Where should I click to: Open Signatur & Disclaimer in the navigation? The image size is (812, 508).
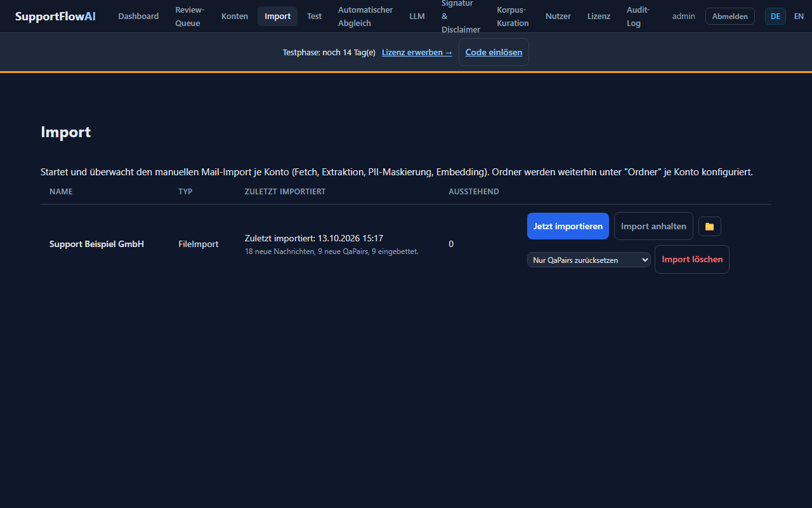point(461,17)
